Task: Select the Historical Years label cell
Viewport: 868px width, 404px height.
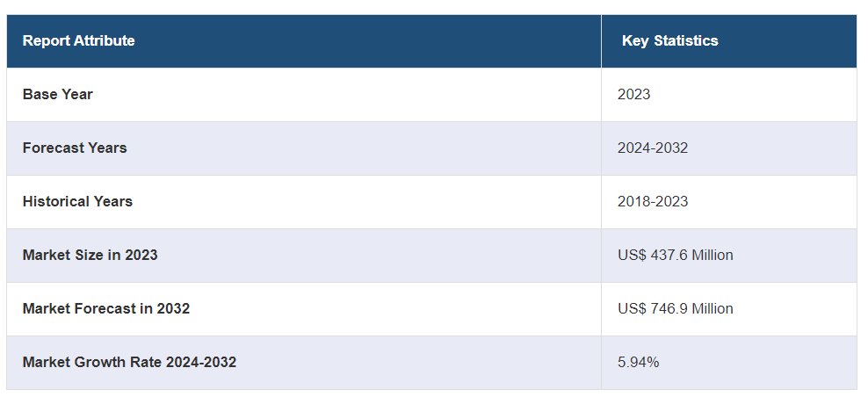Action: click(x=77, y=201)
